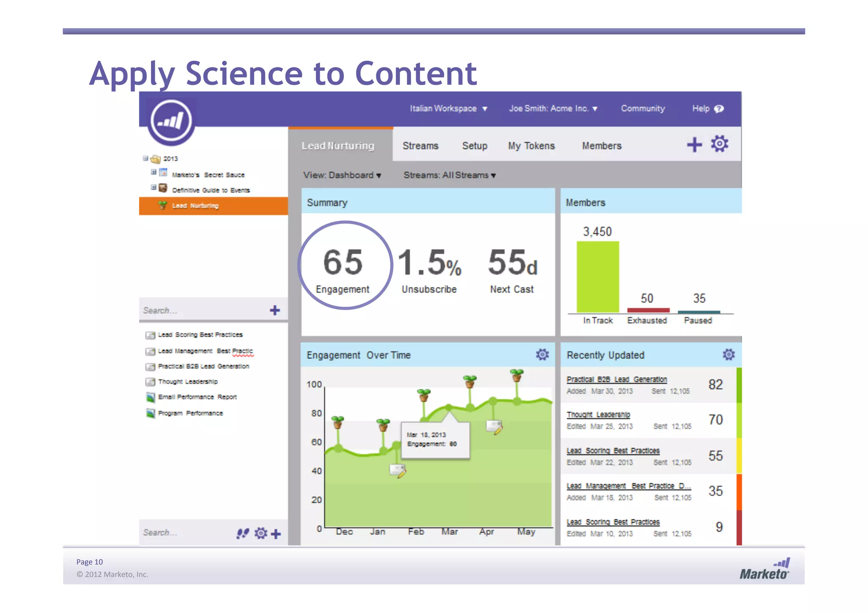Click the red Exhausted bar

click(648, 311)
